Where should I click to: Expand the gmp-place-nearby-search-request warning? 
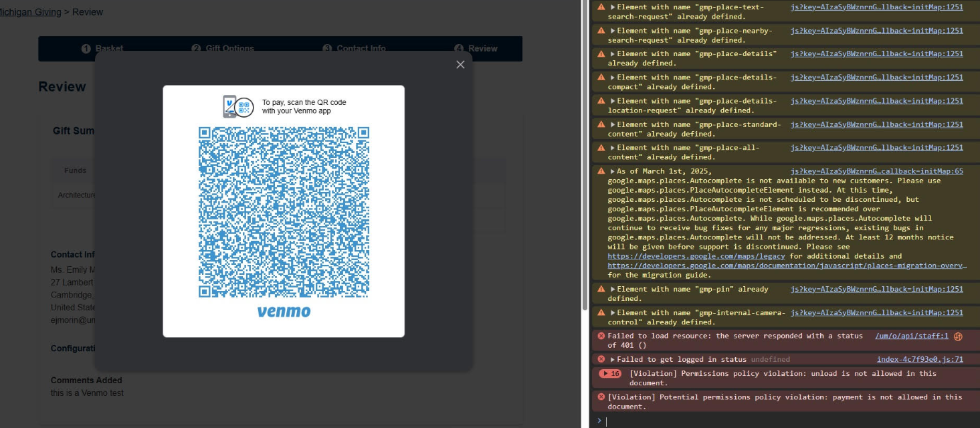[613, 30]
